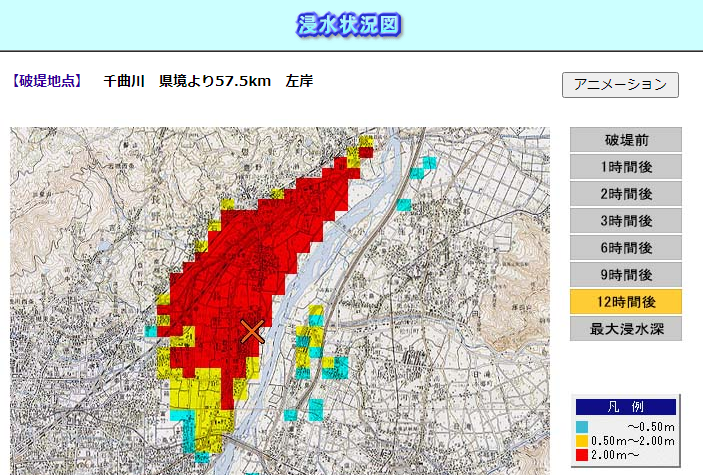Click the cyan ~0.50m legend swatch
Image resolution: width=703 pixels, height=475 pixels.
pyautogui.click(x=581, y=427)
